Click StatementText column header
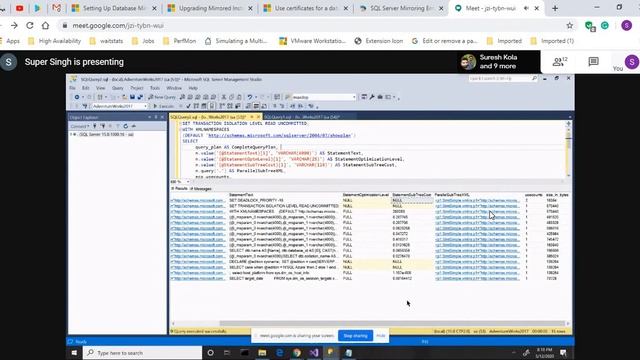This screenshot has height=360, width=640. 241,195
